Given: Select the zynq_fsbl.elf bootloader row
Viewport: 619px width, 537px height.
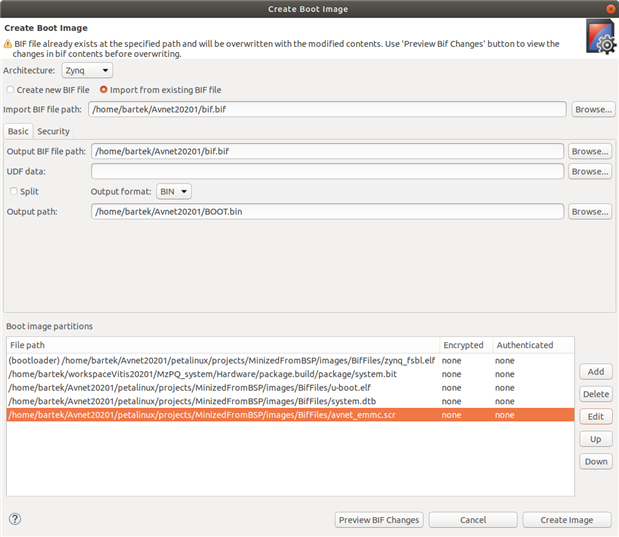Looking at the screenshot, I should coord(220,360).
